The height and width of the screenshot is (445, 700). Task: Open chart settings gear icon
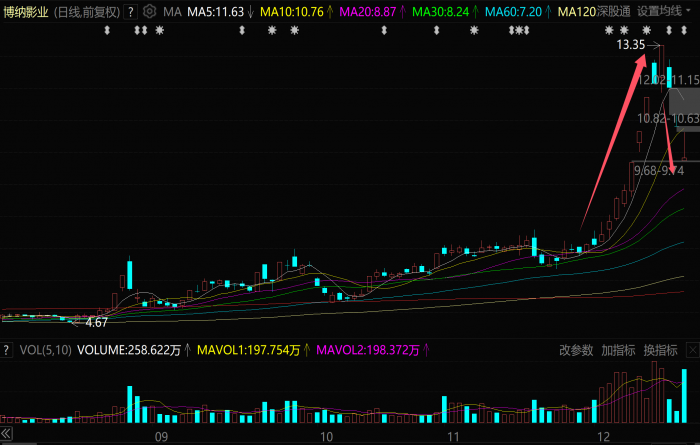click(x=149, y=12)
